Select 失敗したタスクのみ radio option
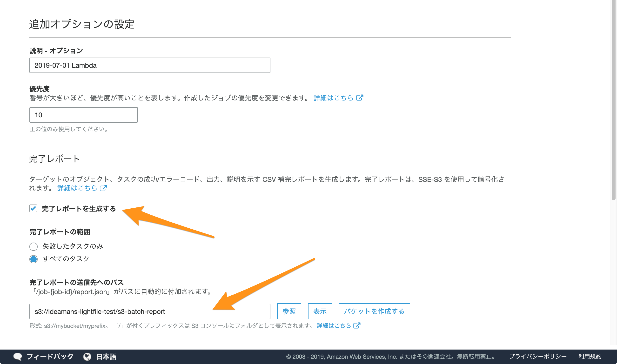The image size is (617, 364). point(34,246)
